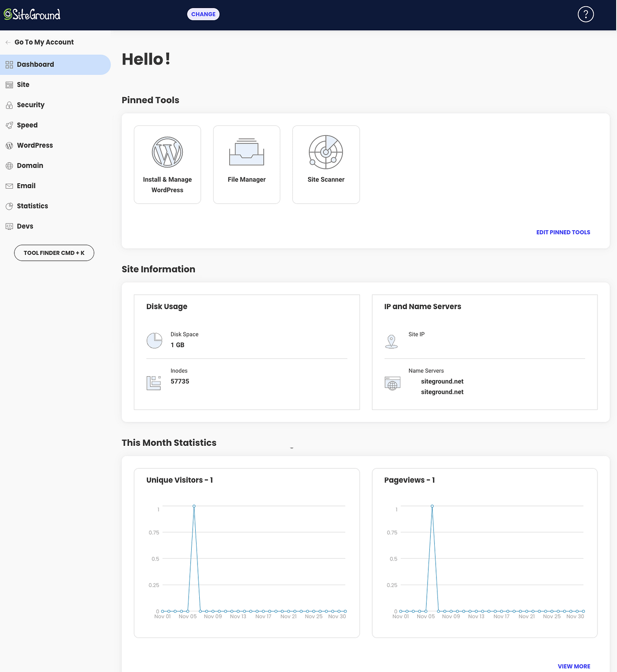Click VIEW MORE statistics link
617x672 pixels.
coord(574,666)
